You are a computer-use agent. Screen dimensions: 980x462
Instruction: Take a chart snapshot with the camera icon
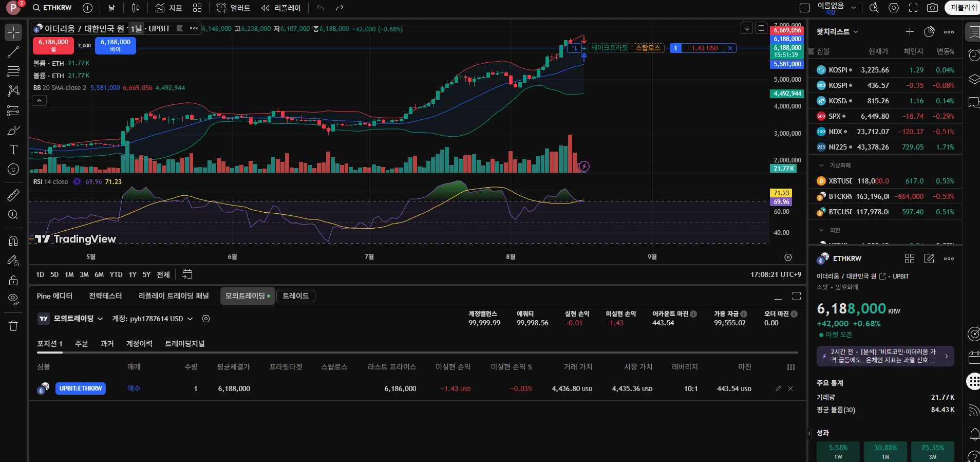[932, 8]
